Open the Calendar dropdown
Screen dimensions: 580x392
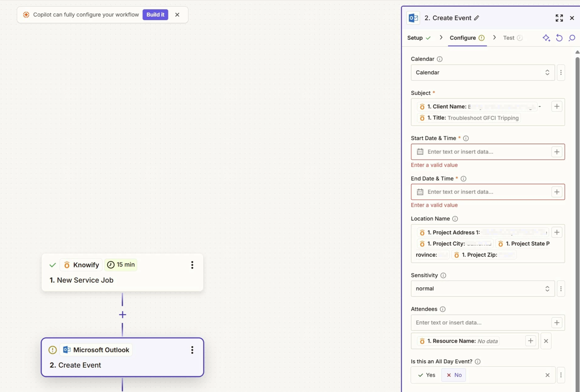coord(482,73)
